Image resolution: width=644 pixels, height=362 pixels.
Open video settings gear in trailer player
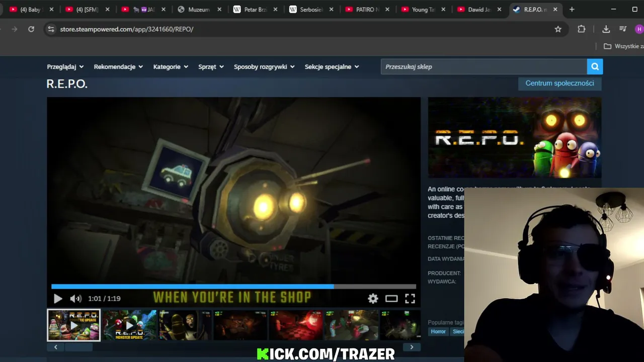[x=373, y=299]
